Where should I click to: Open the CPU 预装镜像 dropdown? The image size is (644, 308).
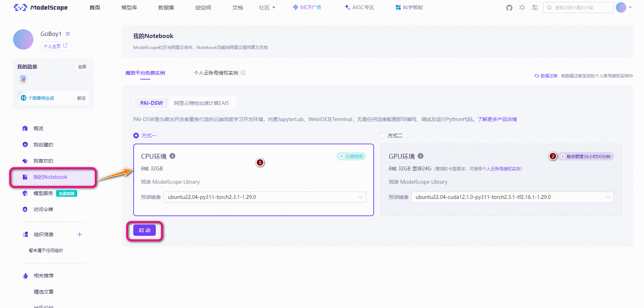tap(265, 197)
